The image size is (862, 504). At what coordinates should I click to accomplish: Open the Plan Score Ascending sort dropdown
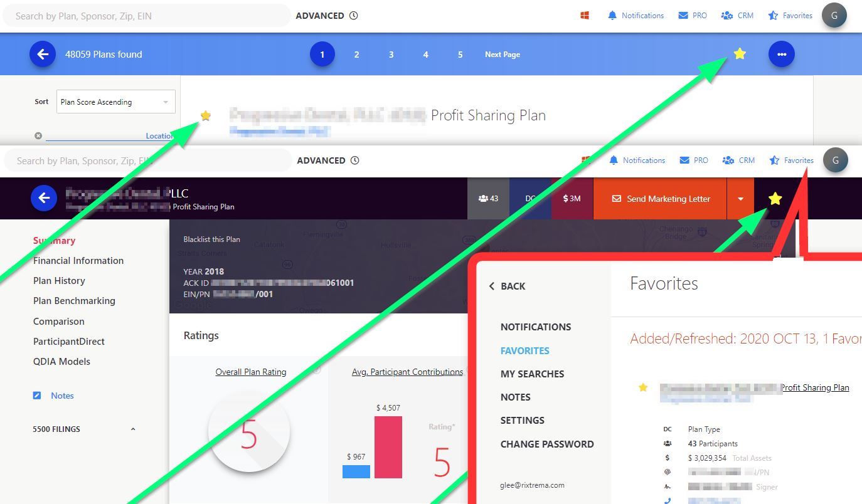(115, 102)
